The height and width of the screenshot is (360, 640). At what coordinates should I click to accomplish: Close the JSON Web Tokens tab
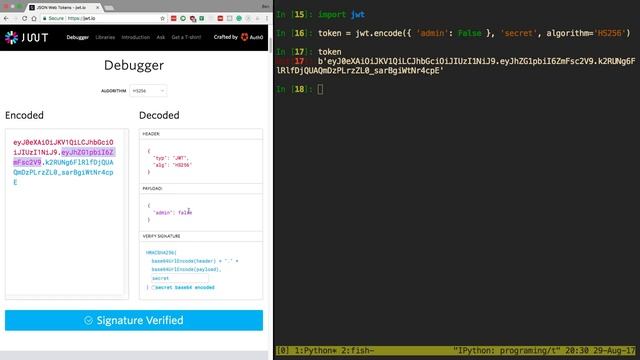97,7
